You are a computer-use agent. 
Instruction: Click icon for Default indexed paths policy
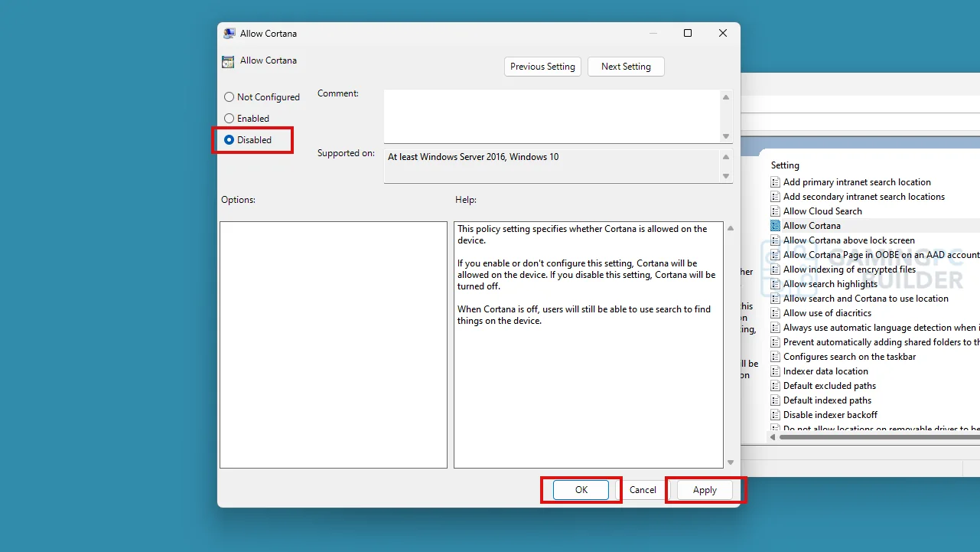pos(776,400)
